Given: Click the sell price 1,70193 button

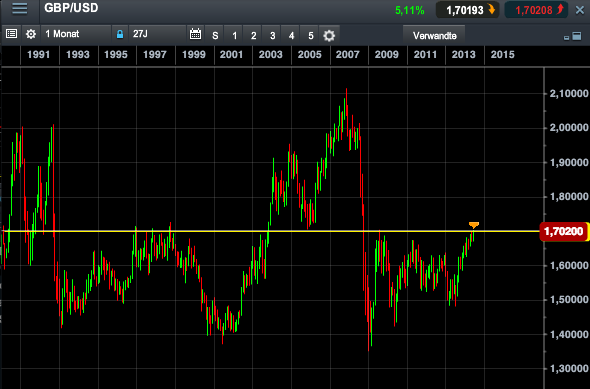Looking at the screenshot, I should click(x=468, y=10).
